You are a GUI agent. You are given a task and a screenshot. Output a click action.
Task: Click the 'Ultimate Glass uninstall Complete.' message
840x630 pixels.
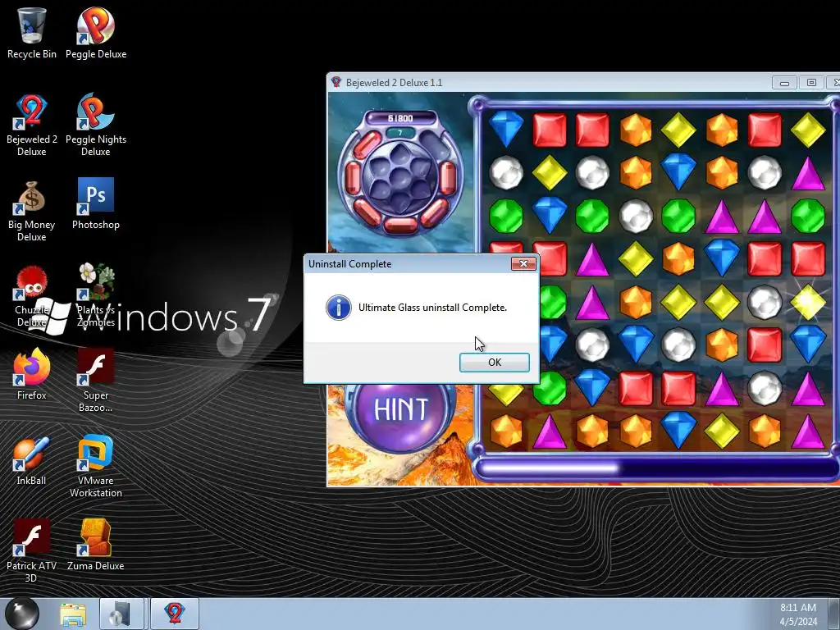click(x=432, y=308)
